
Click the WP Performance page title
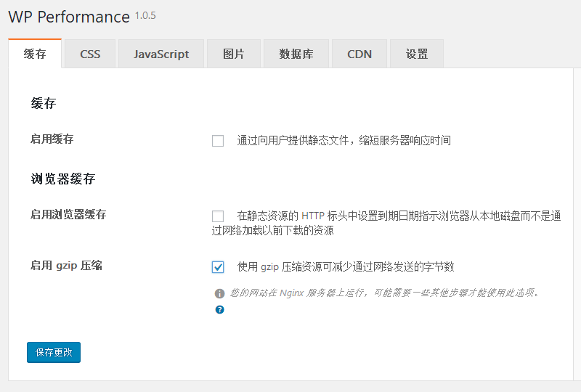pos(69,16)
